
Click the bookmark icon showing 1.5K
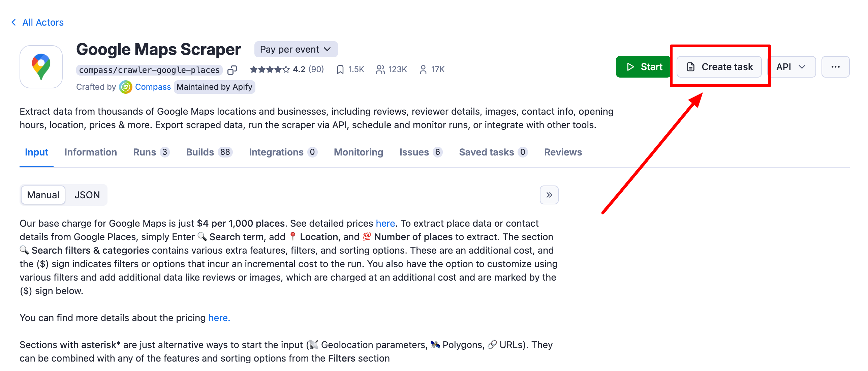coord(340,69)
